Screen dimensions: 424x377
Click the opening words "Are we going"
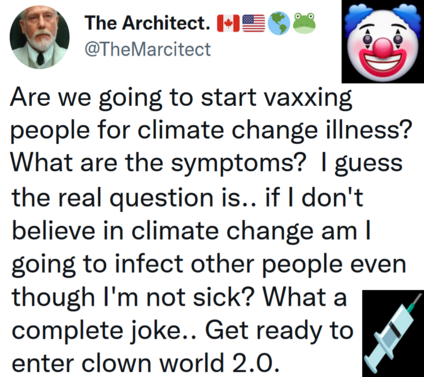(x=87, y=99)
